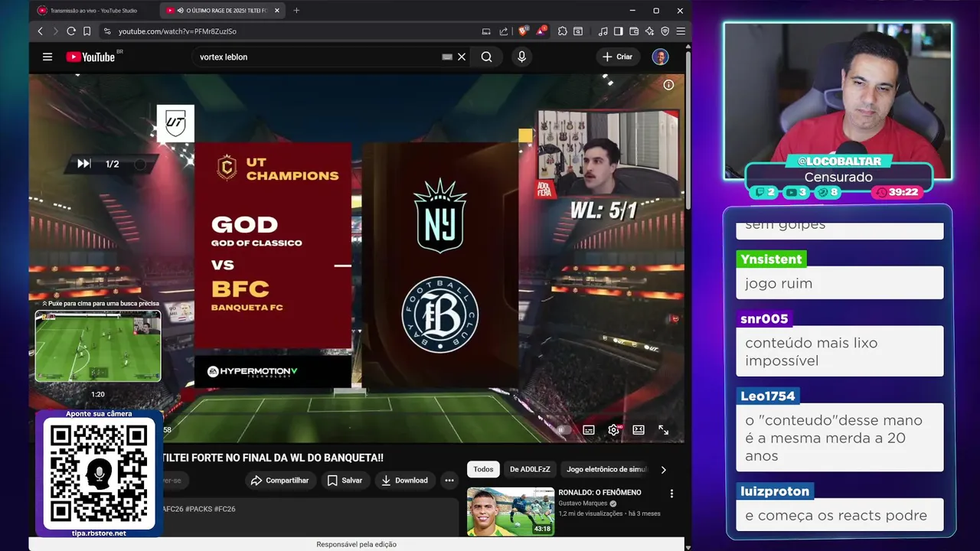Image resolution: width=980 pixels, height=551 pixels.
Task: Bookmark this page in the toolbar
Action: [87, 31]
